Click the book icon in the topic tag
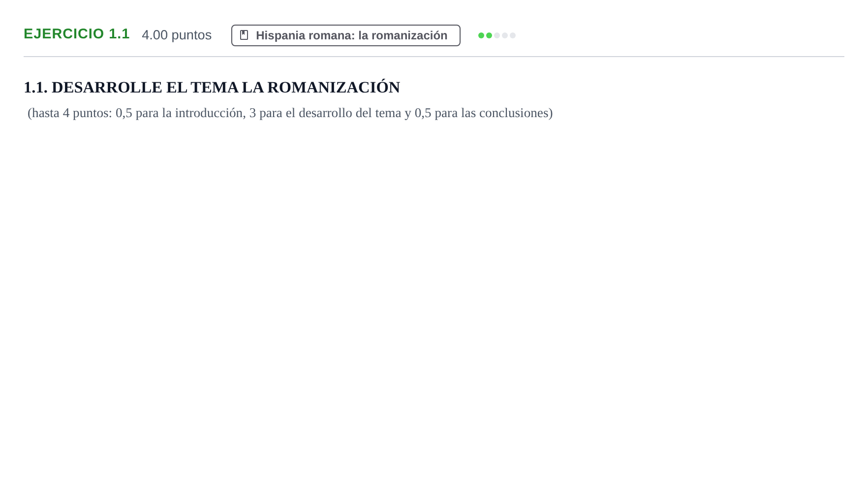 click(x=244, y=35)
